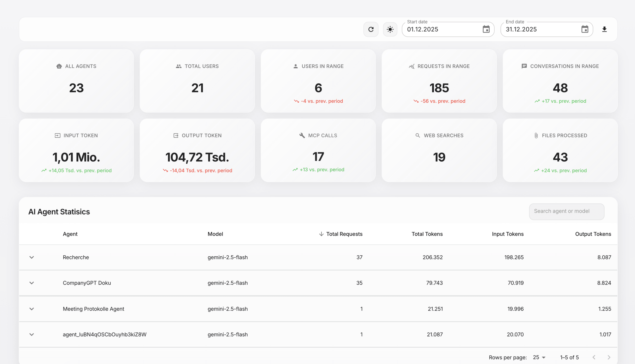
Task: Sort by the Output Tokens header
Action: 593,234
